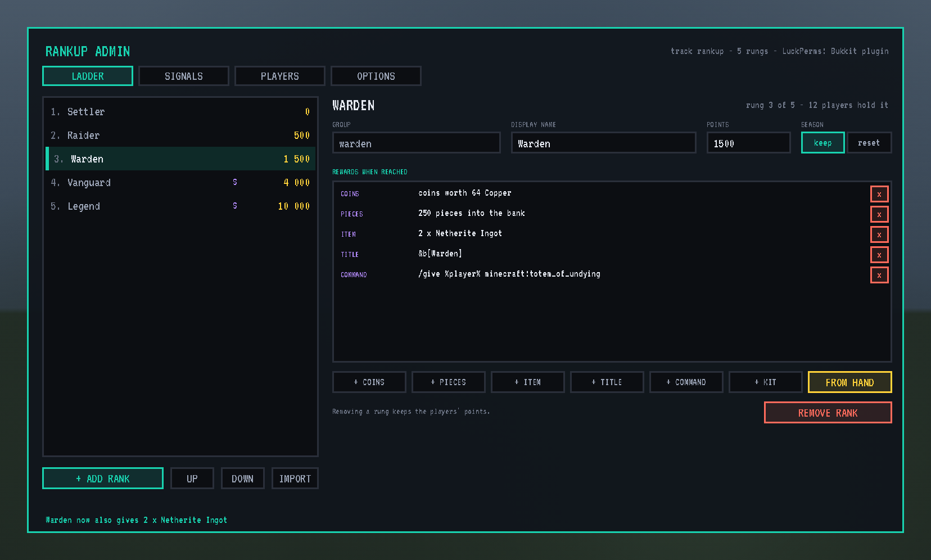Click the 'coins worth 64 Copper' reward text
Image resolution: width=931 pixels, height=560 pixels.
tap(465, 193)
